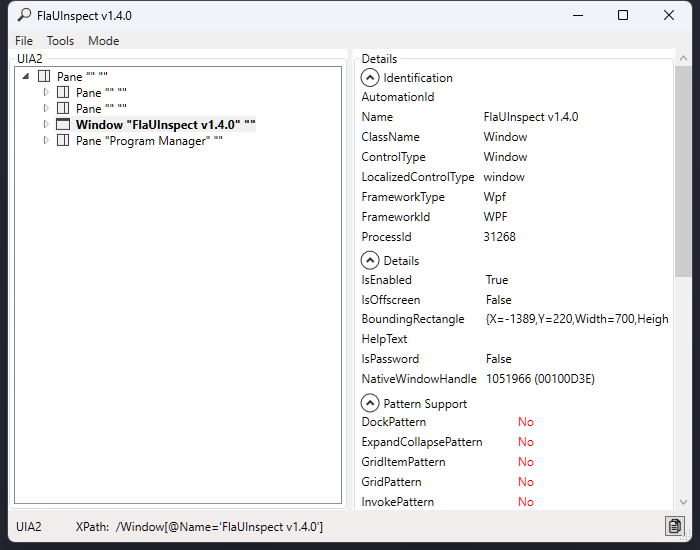Image resolution: width=700 pixels, height=550 pixels.
Task: Click the IsPassword value False
Action: (499, 359)
